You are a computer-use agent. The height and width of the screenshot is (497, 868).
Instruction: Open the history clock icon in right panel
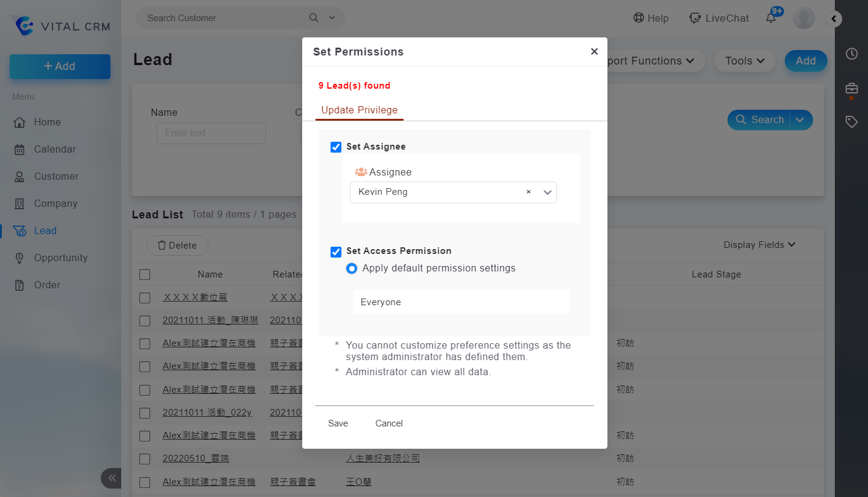click(x=851, y=54)
